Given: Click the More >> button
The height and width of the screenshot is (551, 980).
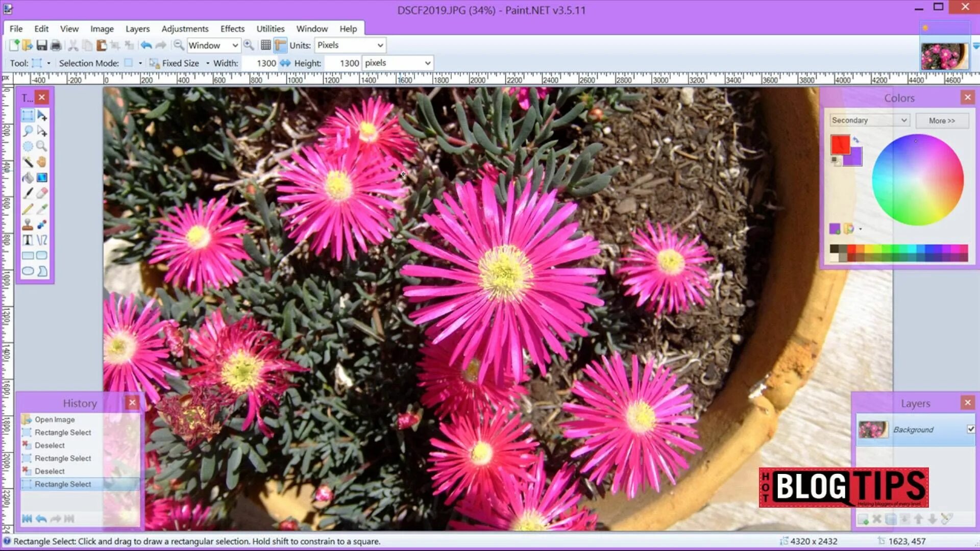Looking at the screenshot, I should tap(942, 121).
